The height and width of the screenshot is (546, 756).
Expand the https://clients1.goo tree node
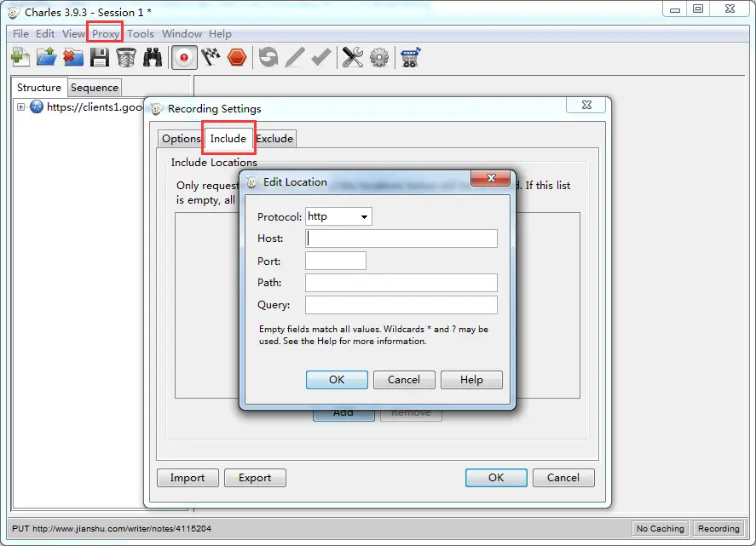point(20,107)
